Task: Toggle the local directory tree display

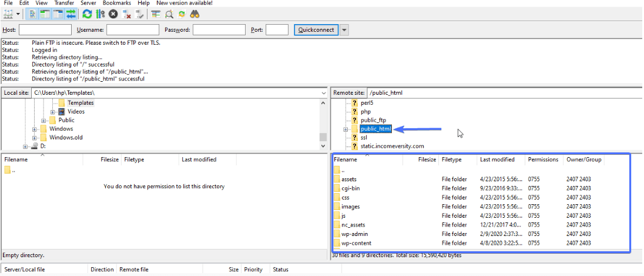Action: [45, 14]
